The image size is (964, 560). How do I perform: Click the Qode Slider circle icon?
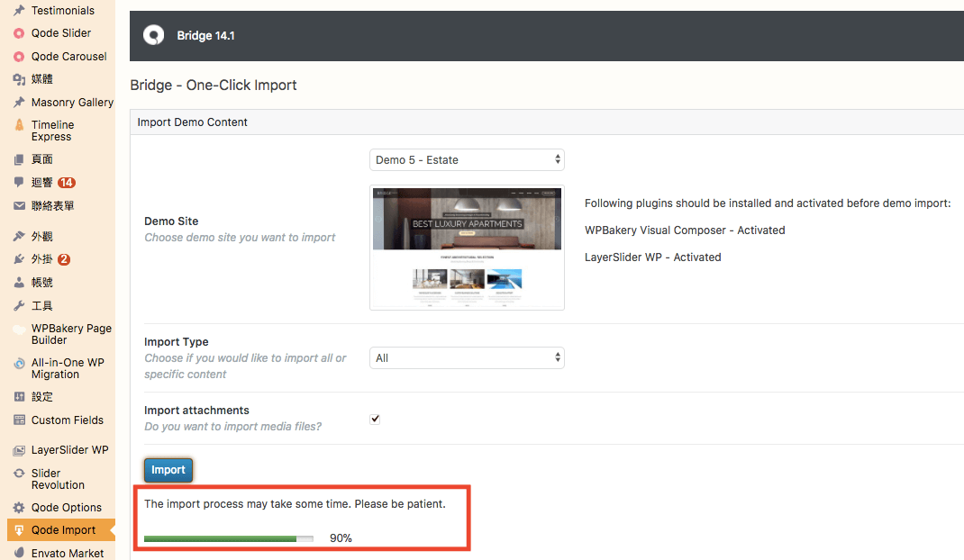click(19, 33)
